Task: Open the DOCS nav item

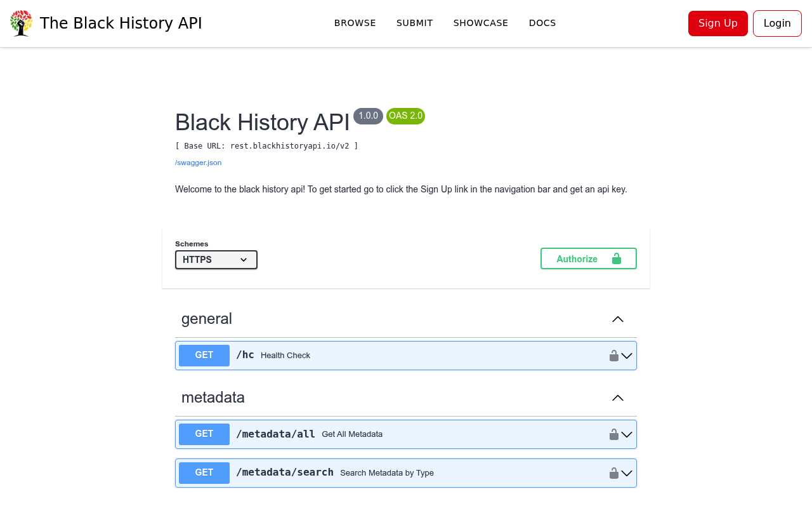Action: (542, 23)
